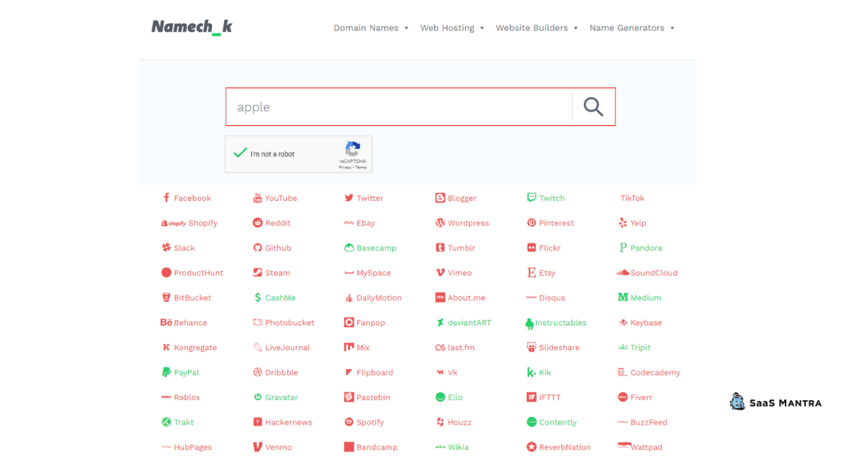Focus the apple search input field
This screenshot has width=868, height=456.
(x=399, y=107)
